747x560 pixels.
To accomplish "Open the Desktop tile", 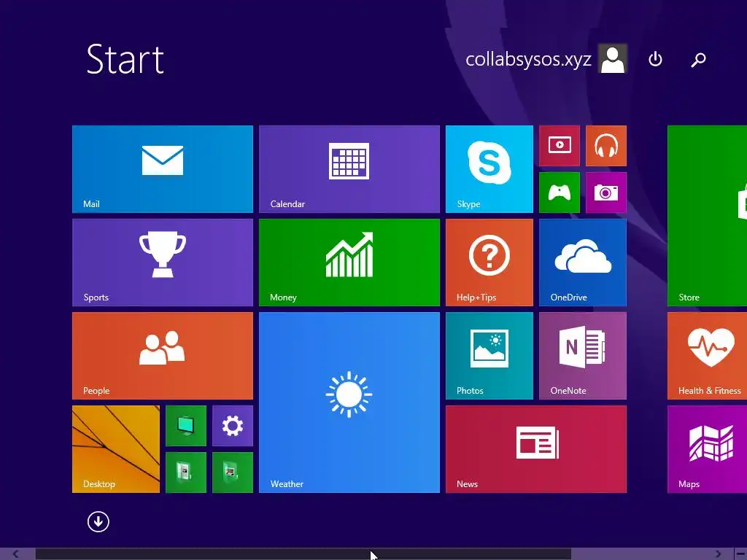I will (x=116, y=449).
